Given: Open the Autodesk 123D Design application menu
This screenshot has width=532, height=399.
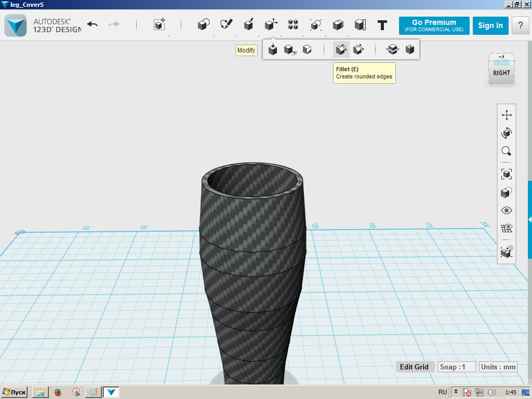Looking at the screenshot, I should [16, 25].
